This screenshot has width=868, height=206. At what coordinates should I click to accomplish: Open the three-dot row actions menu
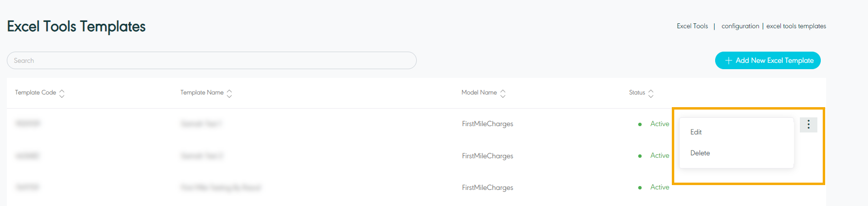point(808,125)
